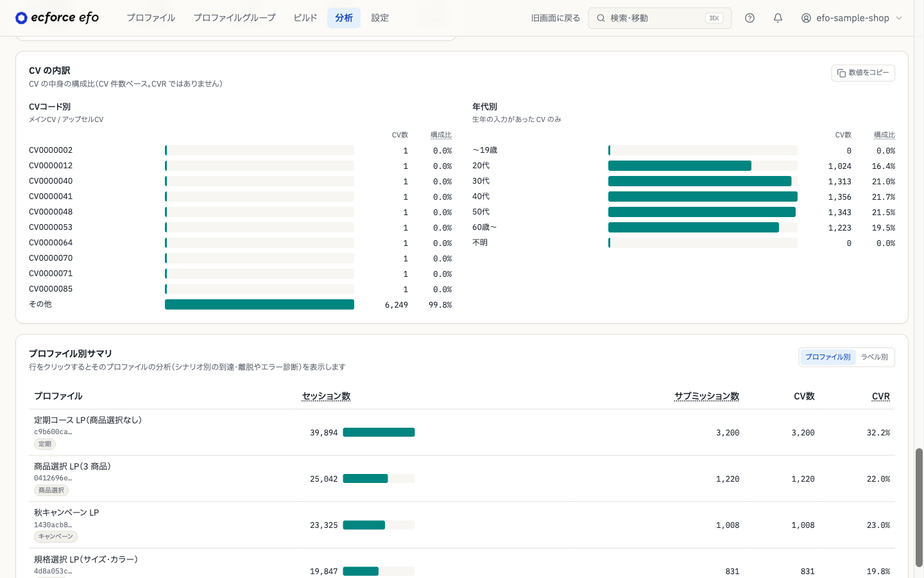Click the 40代 age distribution bar
Screen dimensions: 924x578
point(703,197)
